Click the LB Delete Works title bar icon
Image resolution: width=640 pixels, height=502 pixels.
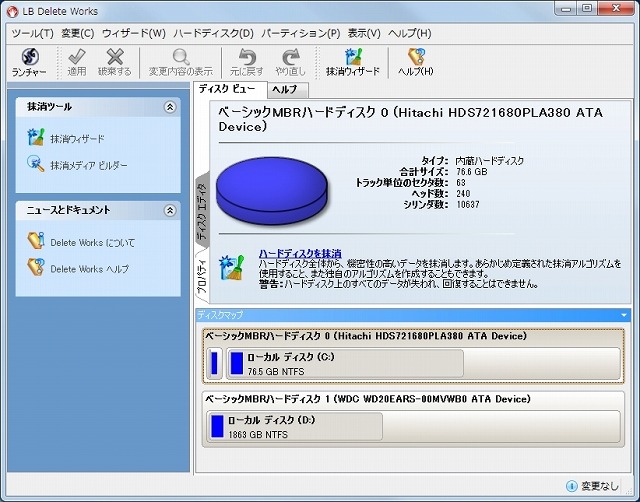[x=13, y=11]
